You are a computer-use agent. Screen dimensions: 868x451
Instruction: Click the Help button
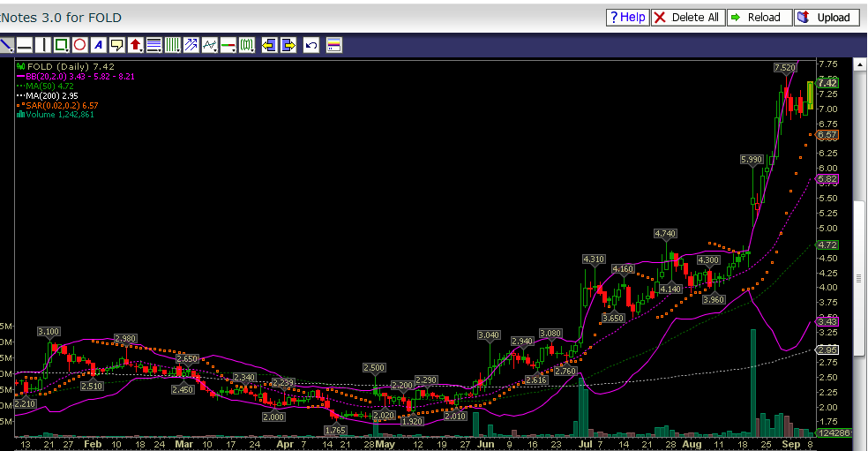tap(627, 17)
